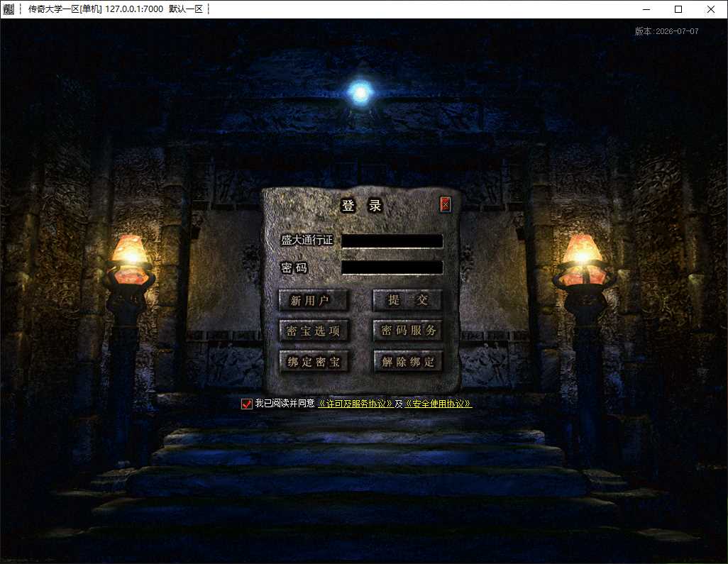Minimize the game window
Viewport: 728px width, 564px height.
coord(646,9)
